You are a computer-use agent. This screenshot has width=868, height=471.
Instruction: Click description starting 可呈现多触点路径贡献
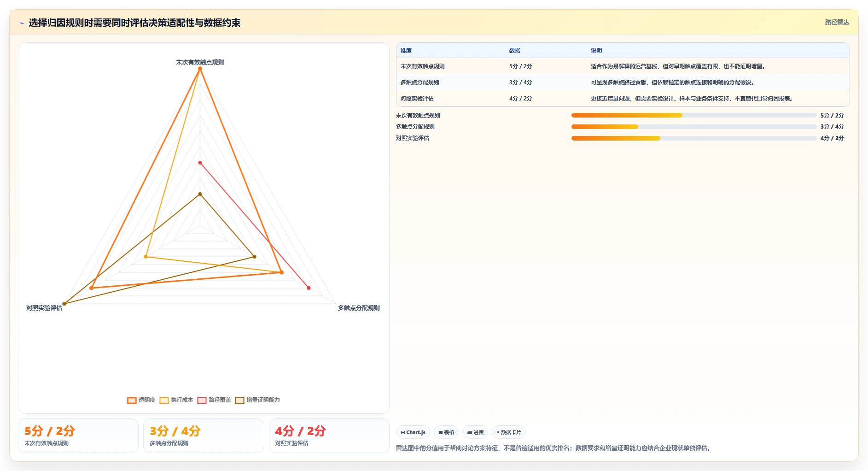pos(674,82)
